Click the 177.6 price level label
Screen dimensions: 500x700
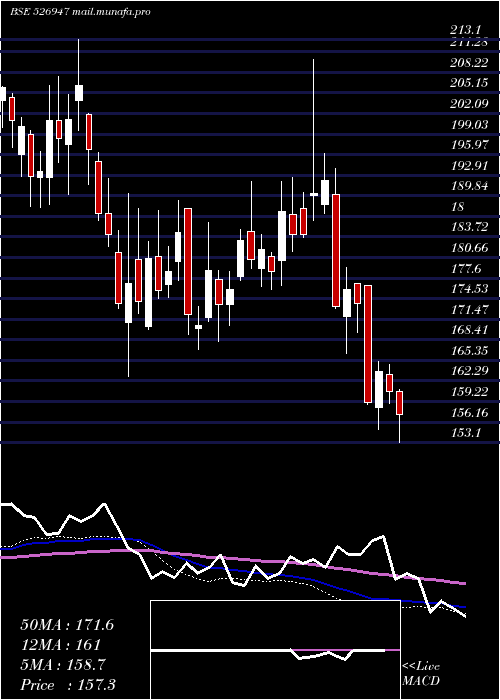466,269
